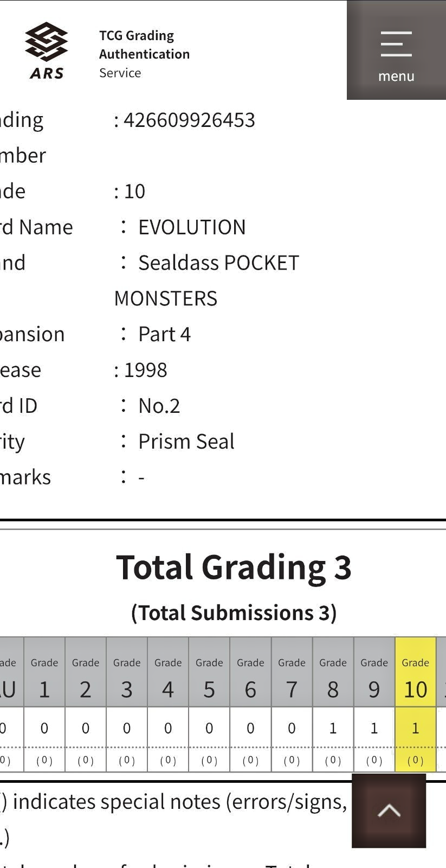Click the count under Grade 9
Image resolution: width=446 pixels, height=868 pixels.
(x=374, y=727)
